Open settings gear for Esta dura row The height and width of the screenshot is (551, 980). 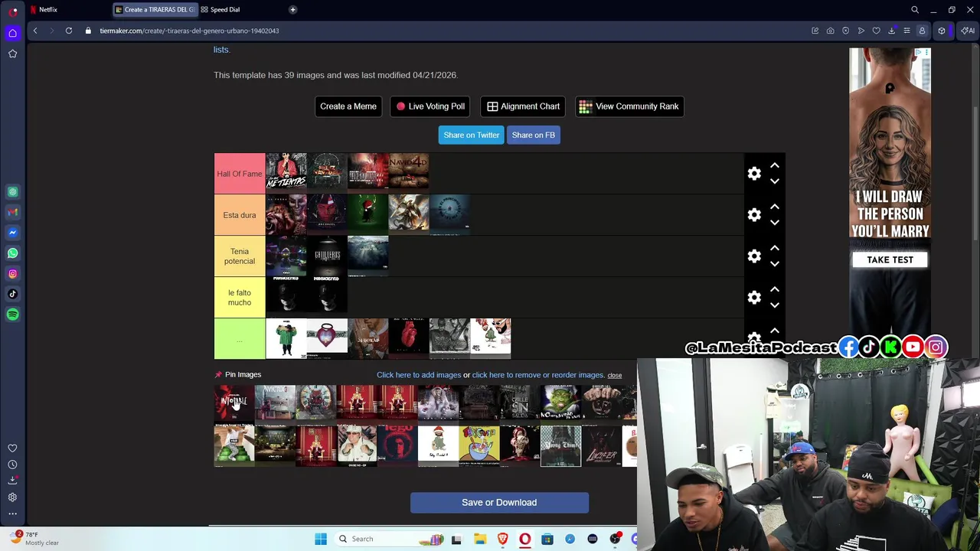(x=754, y=215)
